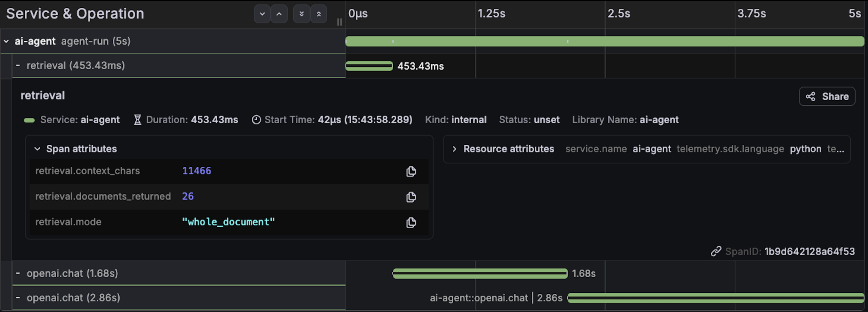868x312 pixels.
Task: Click the retrieval detail panel title
Action: [43, 96]
